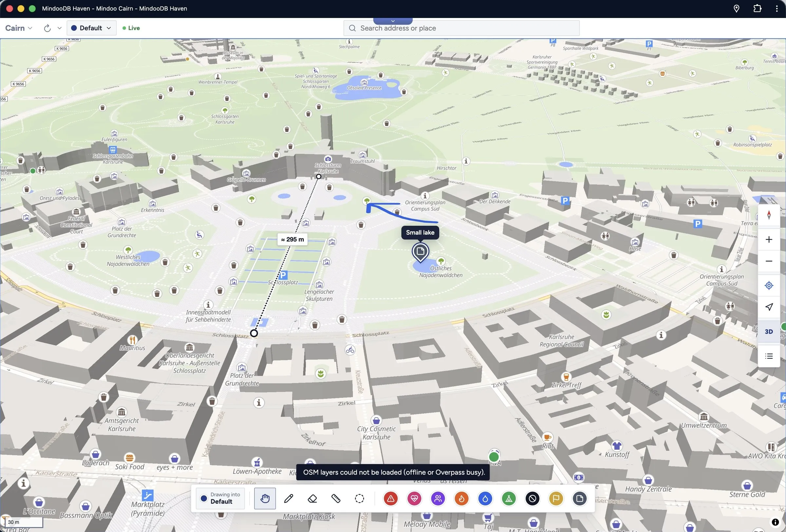Focus the Search address or place field
Viewport: 786px width, 532px height.
click(461, 28)
